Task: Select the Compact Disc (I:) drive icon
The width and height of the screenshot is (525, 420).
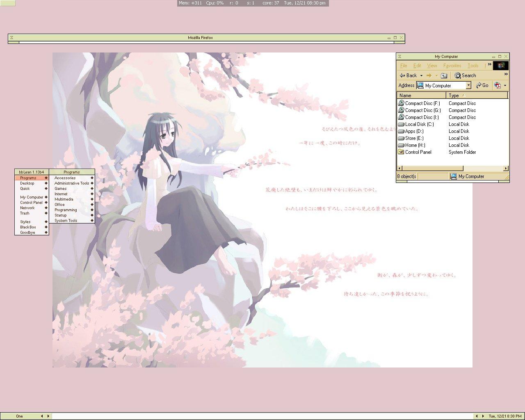Action: coord(401,117)
